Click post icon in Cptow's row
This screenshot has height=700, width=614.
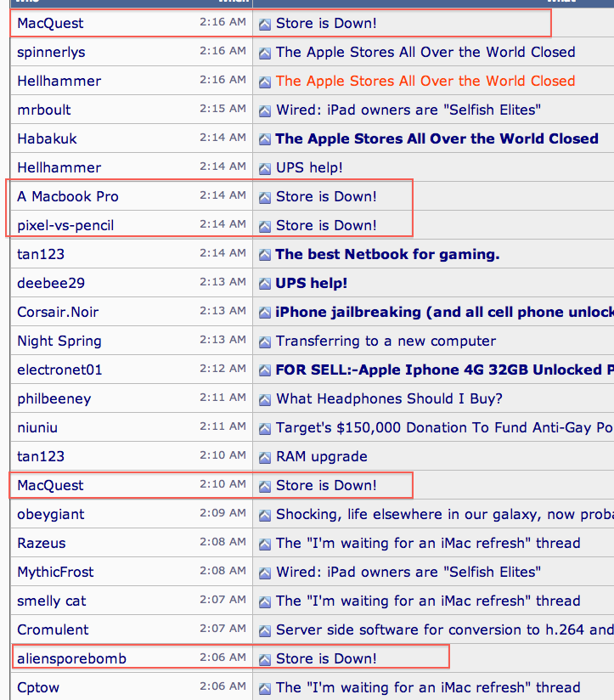pos(265,689)
